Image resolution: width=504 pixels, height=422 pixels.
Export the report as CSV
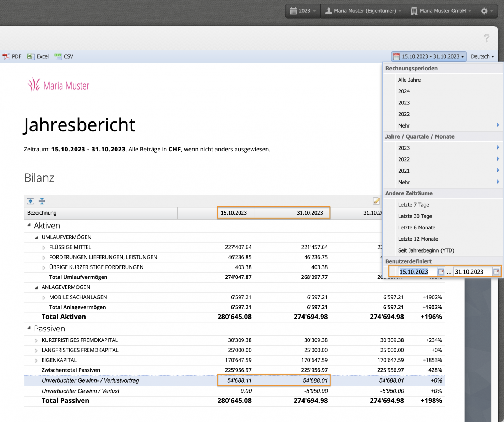[64, 56]
